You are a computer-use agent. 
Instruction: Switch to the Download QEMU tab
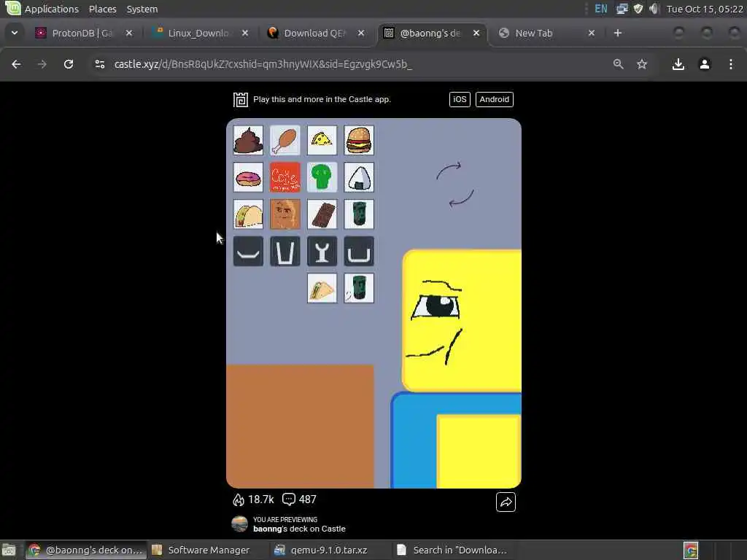[314, 34]
